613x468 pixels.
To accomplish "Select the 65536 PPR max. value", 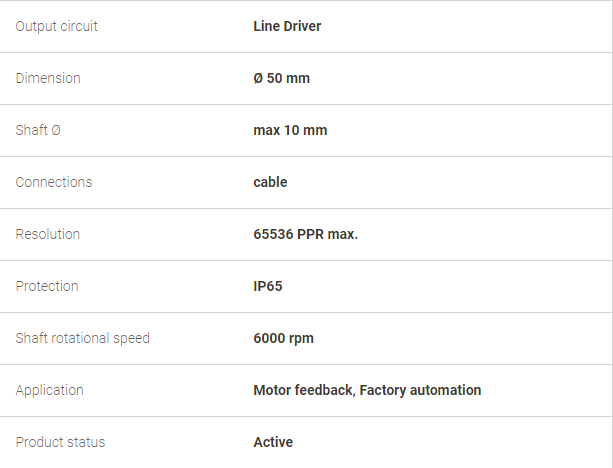I will pos(306,234).
